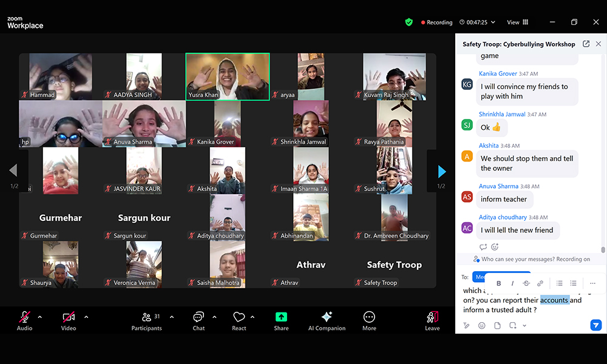
Task: Insert a numbered list in chat
Action: point(574,283)
